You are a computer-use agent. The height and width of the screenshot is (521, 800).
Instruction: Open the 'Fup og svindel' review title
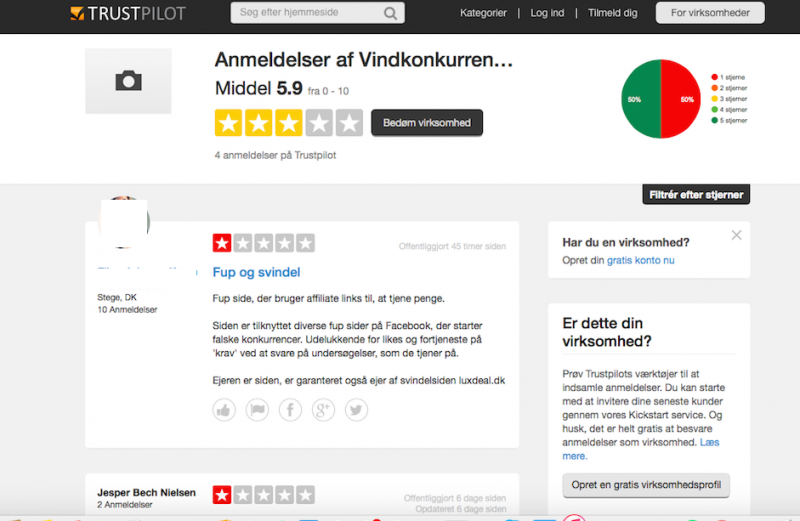[x=256, y=272]
